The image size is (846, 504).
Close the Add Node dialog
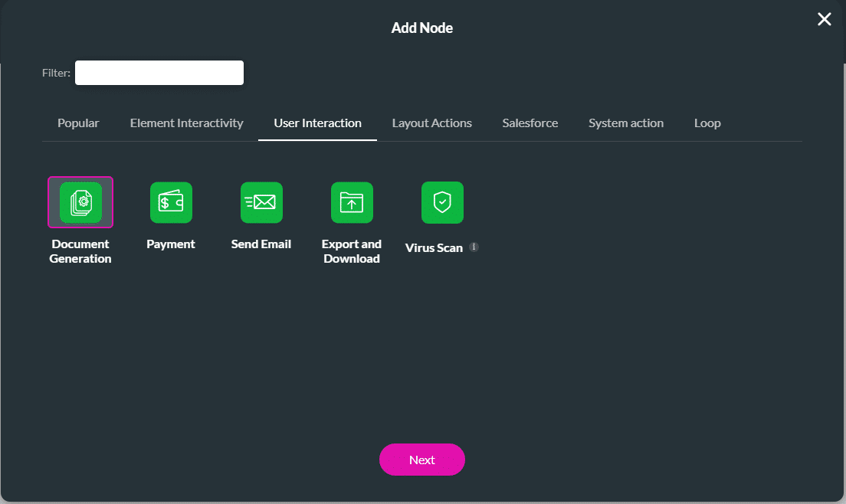click(825, 19)
